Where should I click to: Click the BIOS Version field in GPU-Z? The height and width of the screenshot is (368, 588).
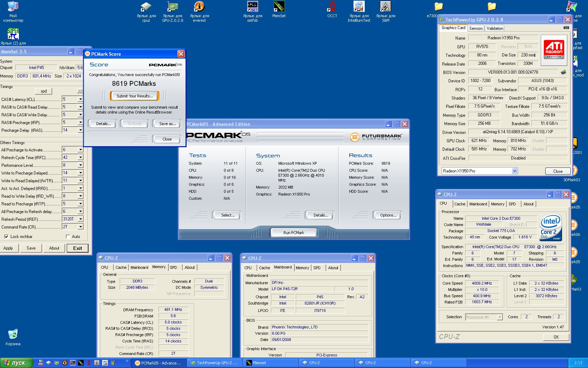(x=513, y=72)
